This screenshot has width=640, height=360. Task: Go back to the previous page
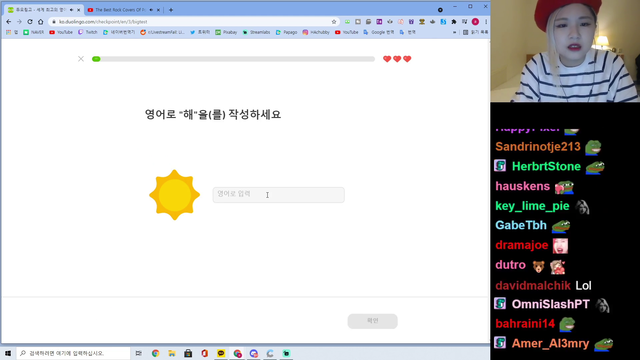coord(9,22)
